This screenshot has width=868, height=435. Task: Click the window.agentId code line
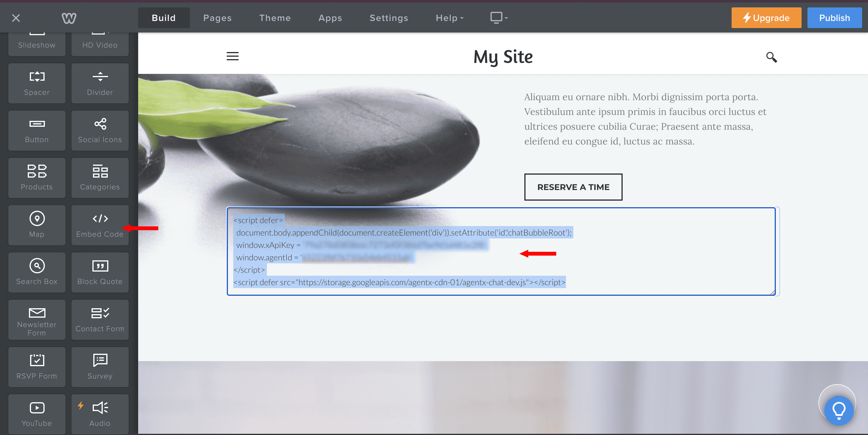[x=324, y=258]
